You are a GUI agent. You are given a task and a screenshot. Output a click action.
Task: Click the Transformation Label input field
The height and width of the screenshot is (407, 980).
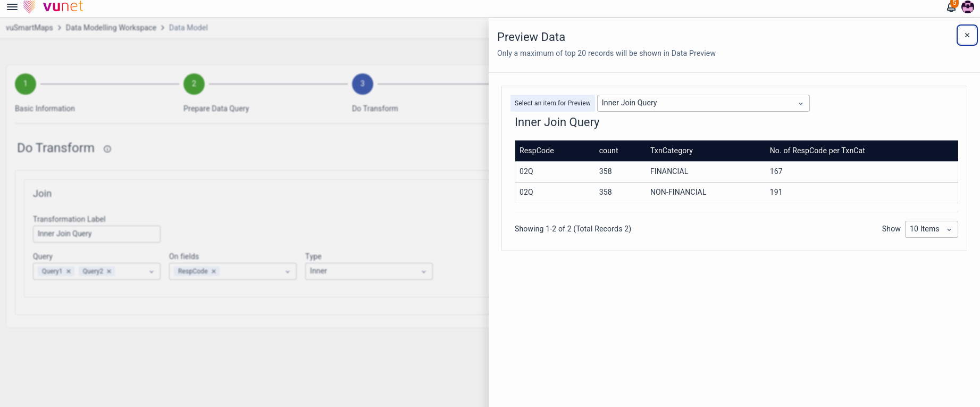96,234
